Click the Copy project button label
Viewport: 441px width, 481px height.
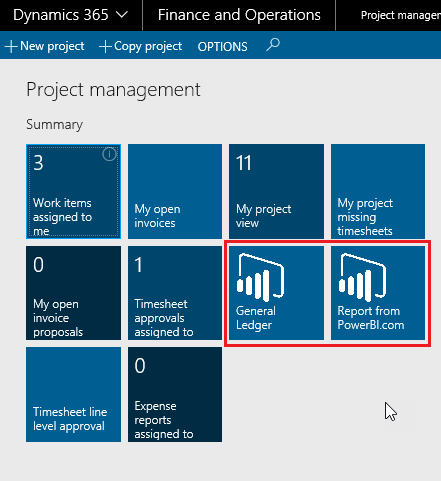click(148, 46)
